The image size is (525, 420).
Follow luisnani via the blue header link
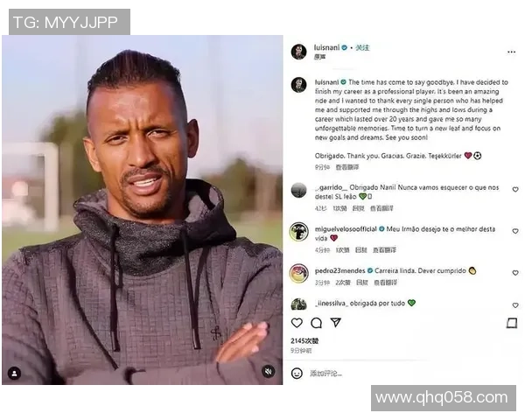point(362,48)
